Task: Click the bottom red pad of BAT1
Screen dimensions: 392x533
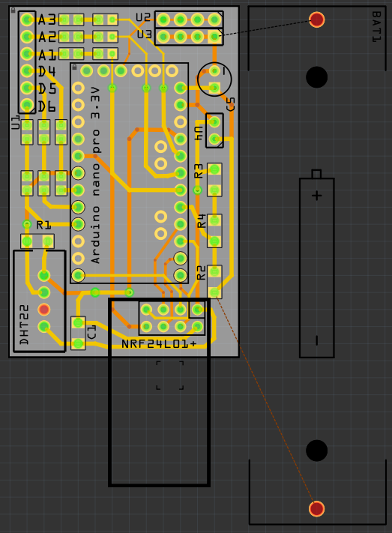Action: tap(316, 508)
